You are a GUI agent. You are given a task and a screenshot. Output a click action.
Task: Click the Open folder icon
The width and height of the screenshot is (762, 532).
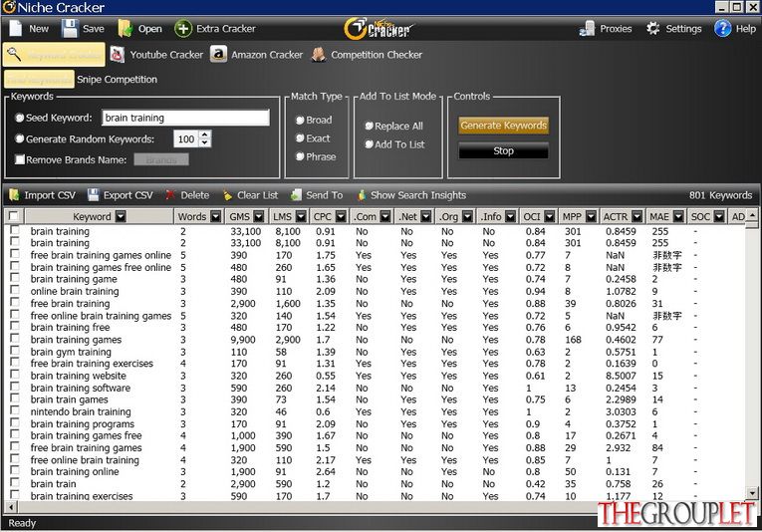(x=125, y=29)
